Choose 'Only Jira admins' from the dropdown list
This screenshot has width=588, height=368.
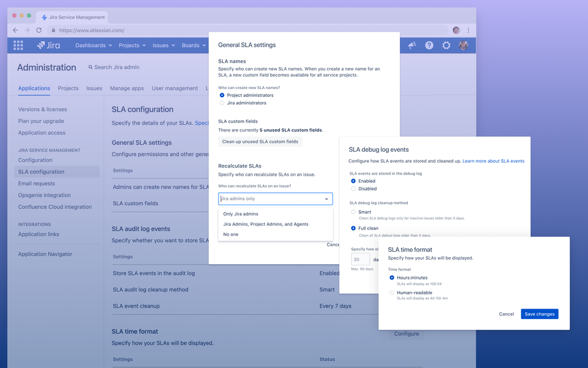coord(240,213)
